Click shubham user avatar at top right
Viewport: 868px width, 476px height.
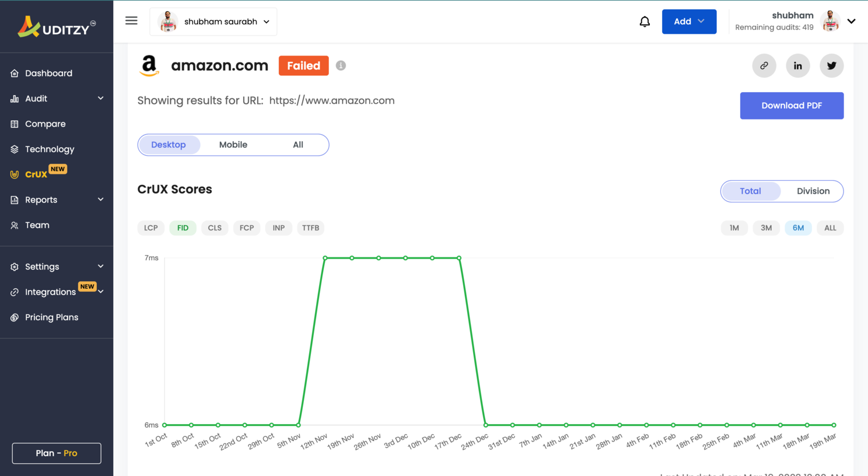point(830,21)
